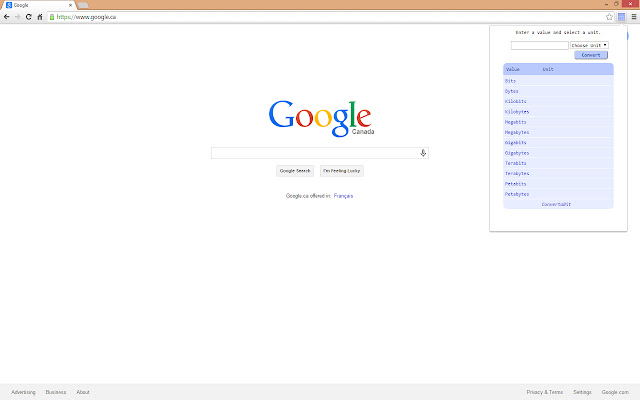Select the Bits row
This screenshot has height=400, width=640.
(558, 81)
